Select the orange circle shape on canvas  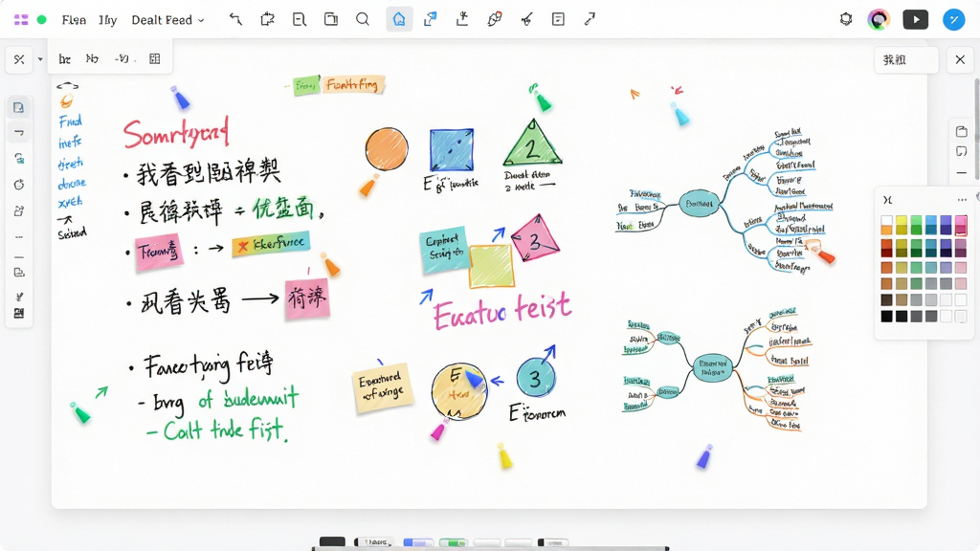tap(387, 148)
